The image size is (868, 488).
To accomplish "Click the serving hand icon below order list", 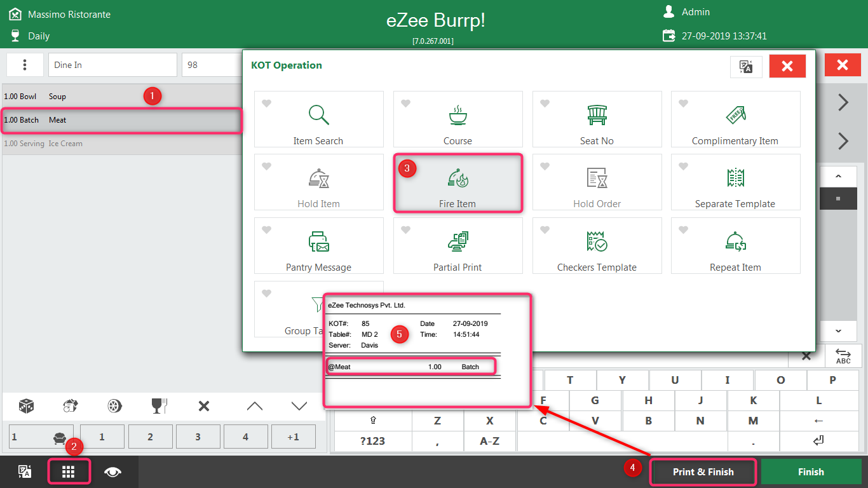I will click(x=70, y=406).
